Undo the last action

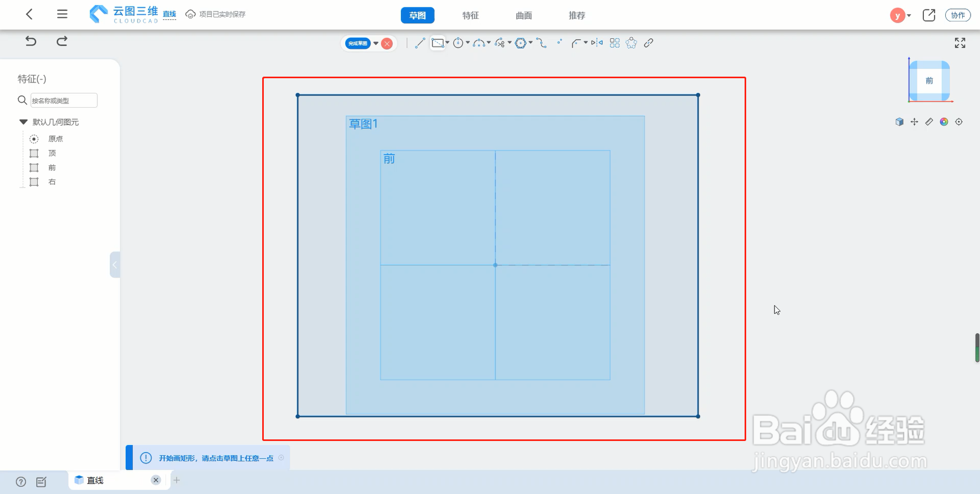point(31,41)
